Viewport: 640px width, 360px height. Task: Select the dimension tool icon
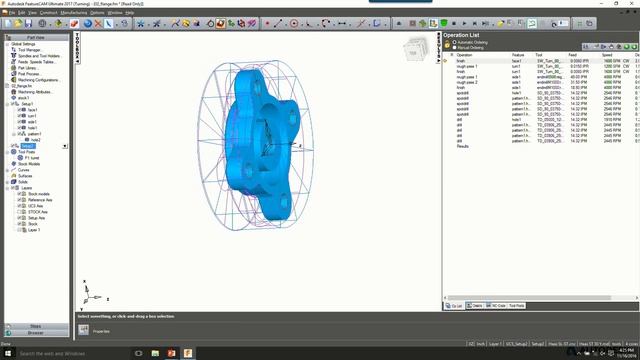point(342,24)
